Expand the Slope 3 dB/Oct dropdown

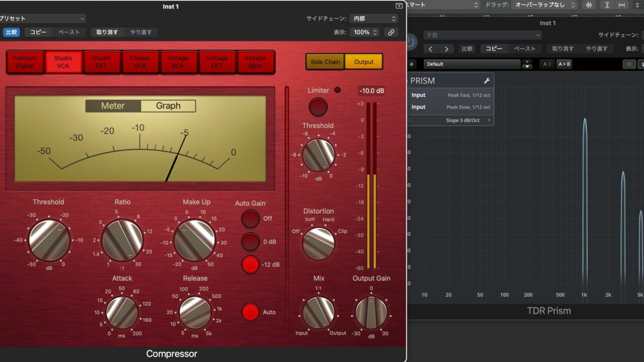tap(468, 121)
